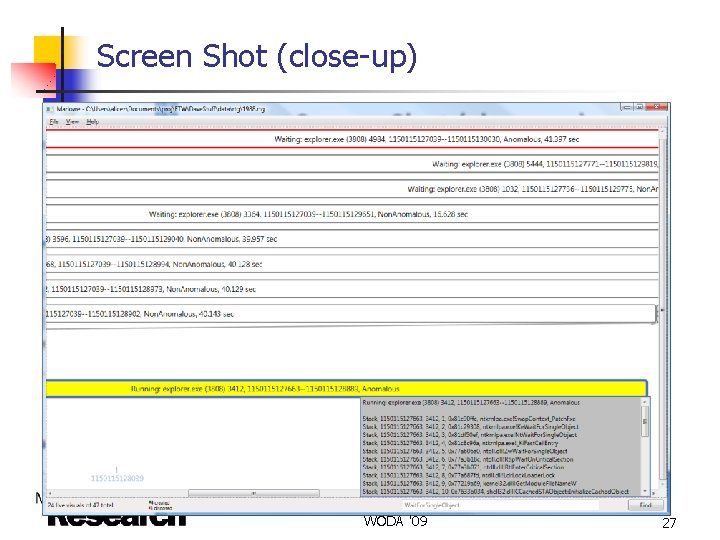The height and width of the screenshot is (540, 720).
Task: Select the waiting bar for thread 1032
Action: 352,189
